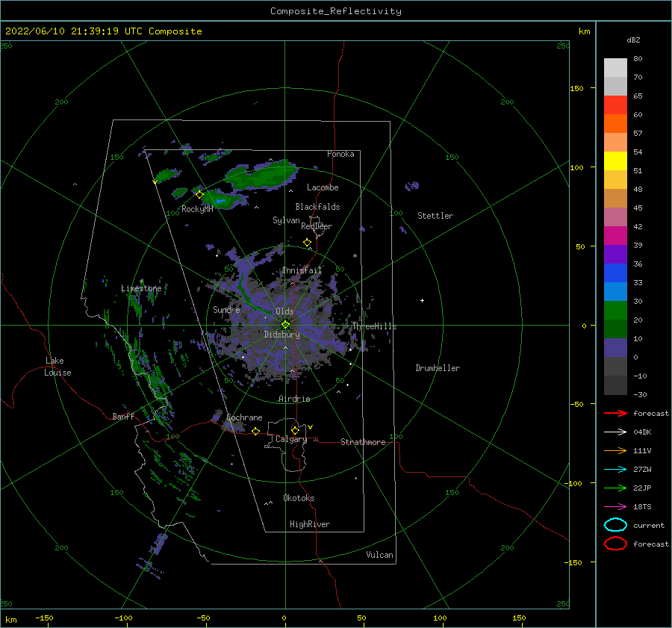The image size is (672, 628).
Task: Click the yellow radar-site diamond between Olds and Didsbury
Action: pyautogui.click(x=285, y=325)
